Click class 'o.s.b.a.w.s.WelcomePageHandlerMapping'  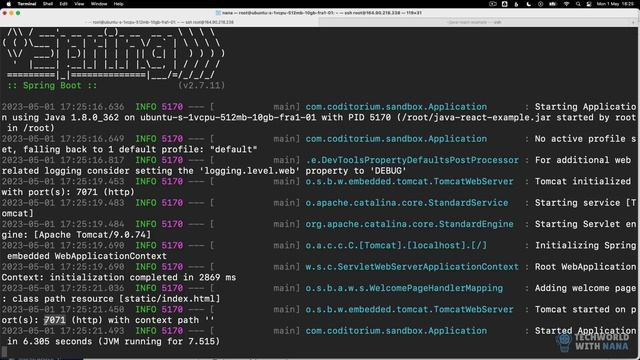coord(404,288)
